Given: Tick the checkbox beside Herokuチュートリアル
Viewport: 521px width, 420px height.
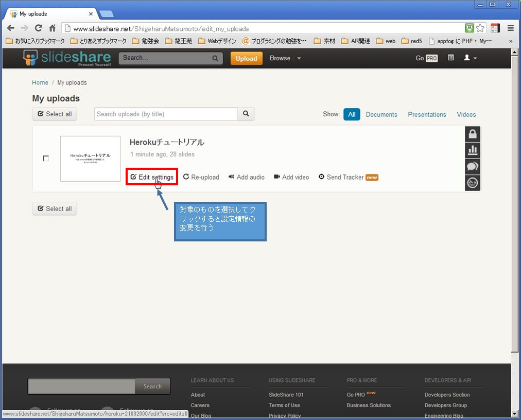Looking at the screenshot, I should point(46,159).
